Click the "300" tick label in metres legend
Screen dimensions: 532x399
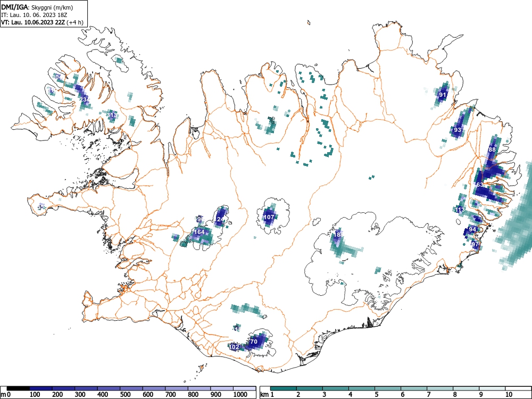click(80, 395)
